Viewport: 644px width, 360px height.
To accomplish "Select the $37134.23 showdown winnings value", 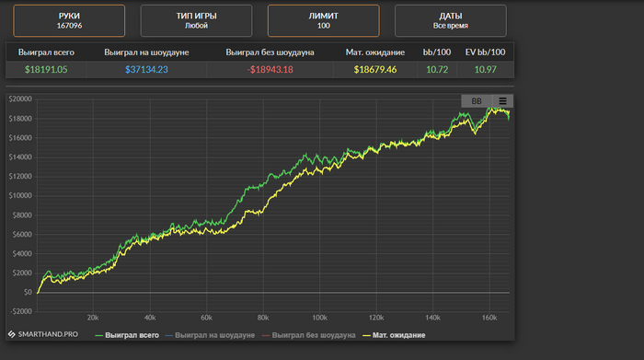I will (x=146, y=69).
